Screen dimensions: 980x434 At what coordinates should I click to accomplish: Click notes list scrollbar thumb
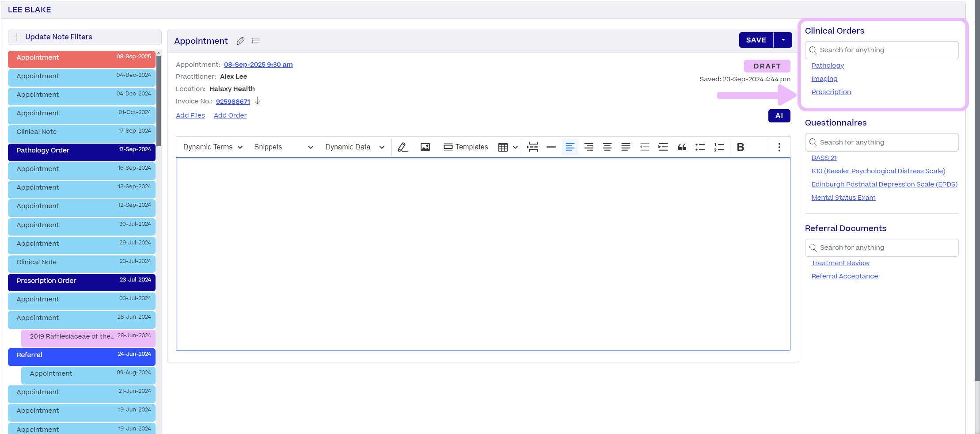159,101
